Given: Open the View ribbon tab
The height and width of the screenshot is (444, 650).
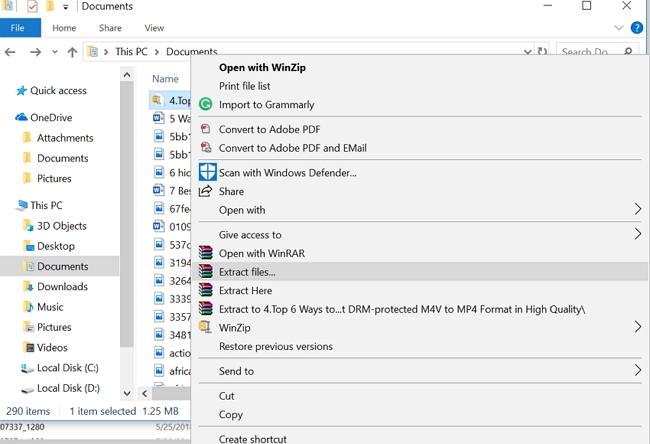Looking at the screenshot, I should pos(154,28).
